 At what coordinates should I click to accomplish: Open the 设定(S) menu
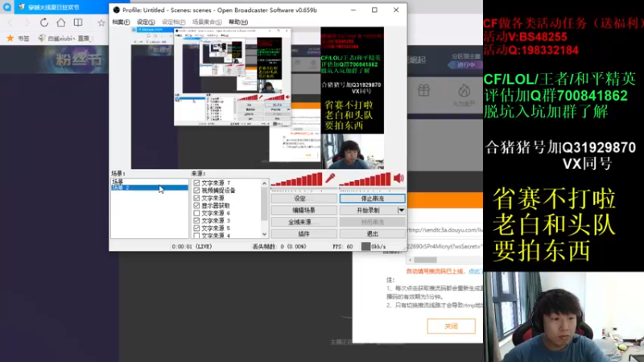pos(146,22)
